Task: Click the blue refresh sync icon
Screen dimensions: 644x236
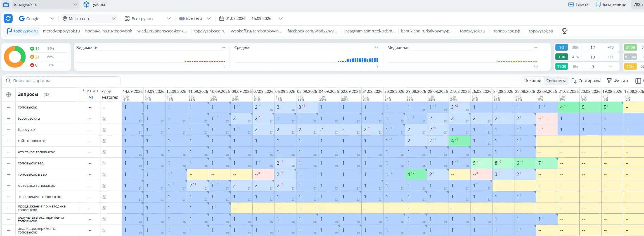Action: click(8, 18)
